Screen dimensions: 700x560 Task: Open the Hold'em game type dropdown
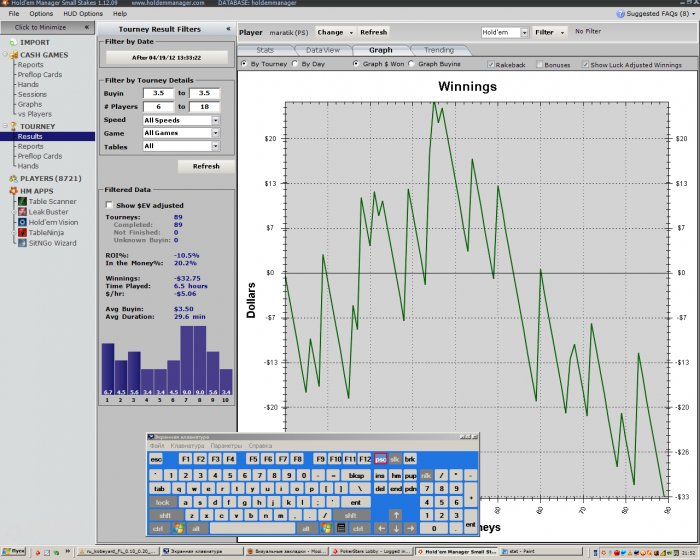pos(524,32)
